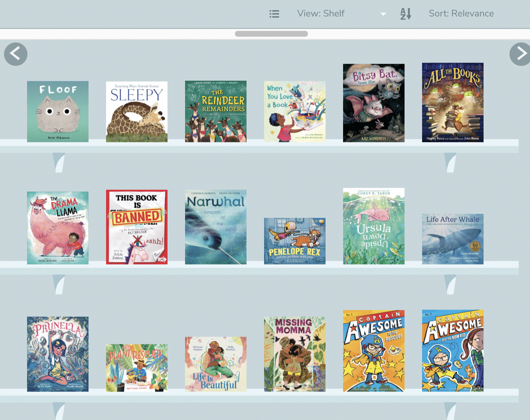Click the horizontal scrollbar handle
530x420 pixels.
point(271,34)
